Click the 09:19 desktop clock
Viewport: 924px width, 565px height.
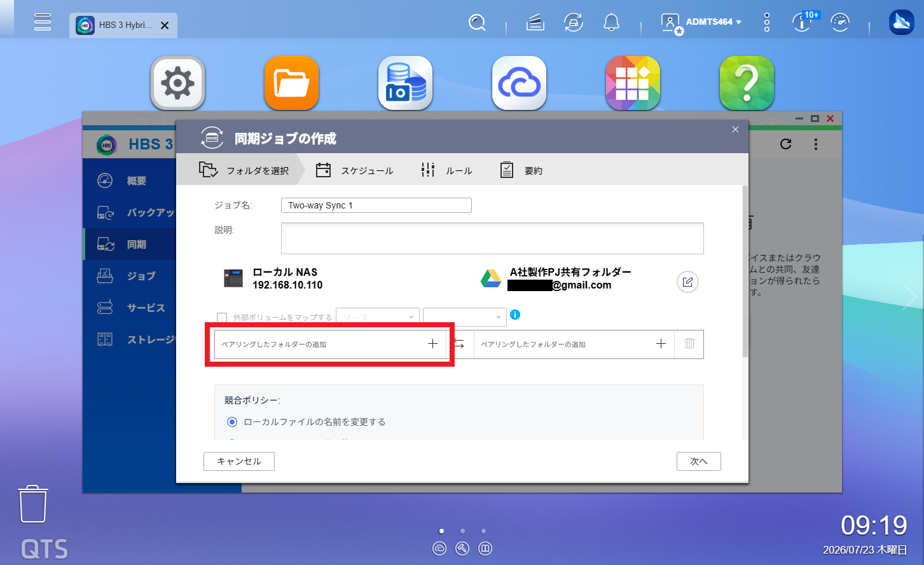point(874,525)
